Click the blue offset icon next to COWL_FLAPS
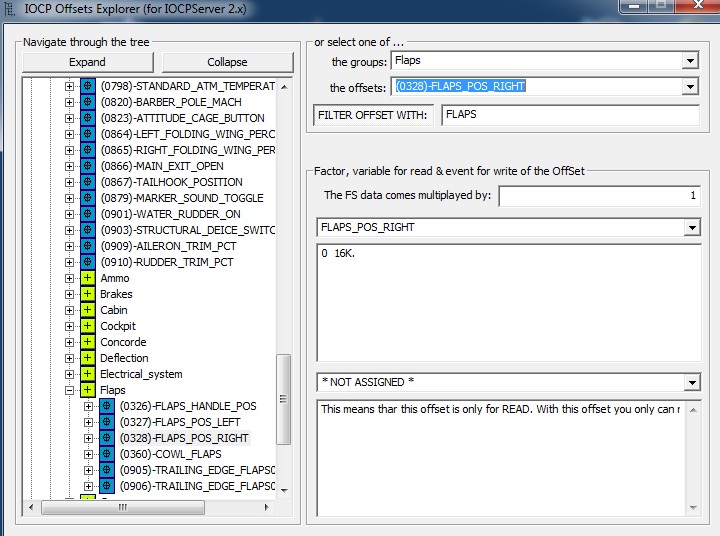The height and width of the screenshot is (536, 720). tap(107, 454)
